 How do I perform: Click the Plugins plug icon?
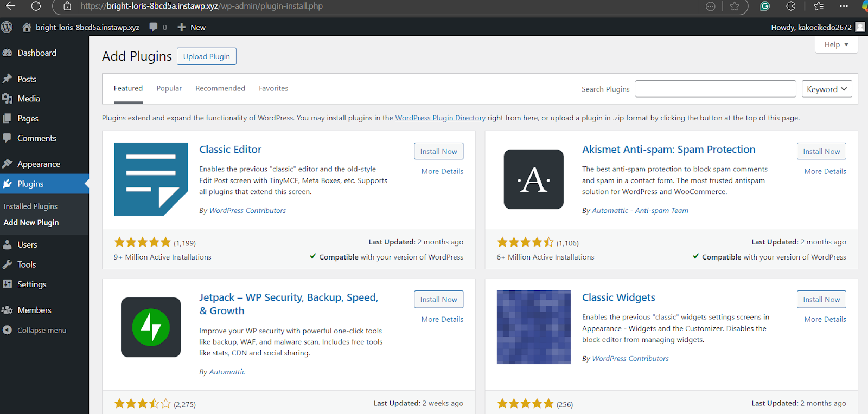[x=7, y=184]
